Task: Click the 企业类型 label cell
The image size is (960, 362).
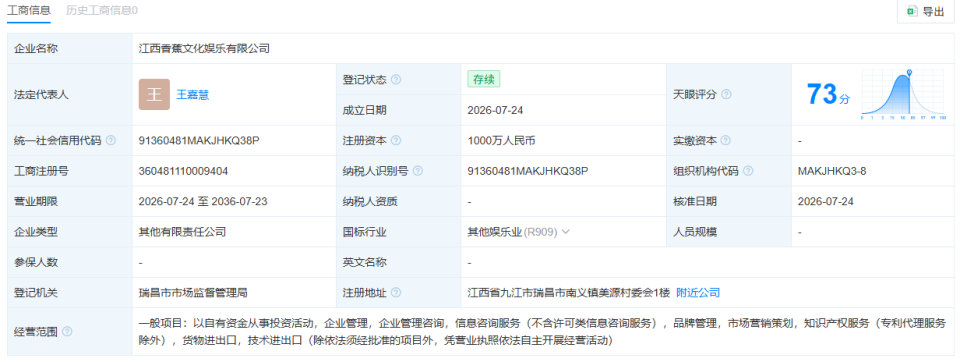Action: click(70, 232)
